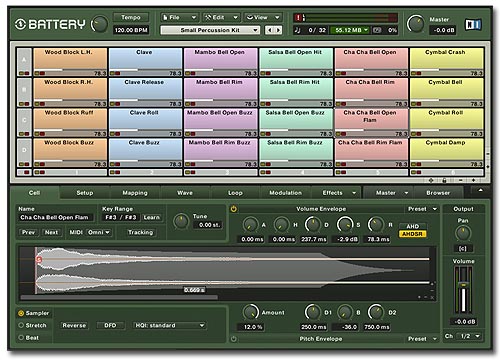Click the Sustain knob labeled S
This screenshot has height=360, width=500.
(345, 225)
